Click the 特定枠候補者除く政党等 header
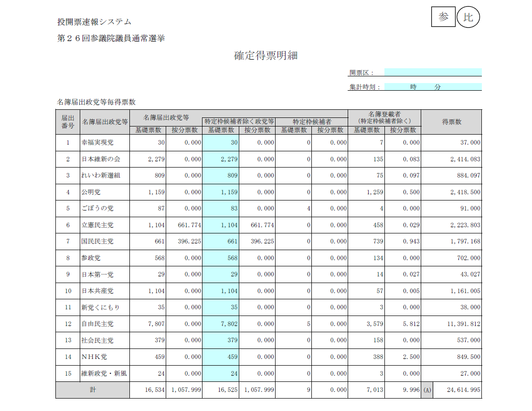 [x=239, y=122]
